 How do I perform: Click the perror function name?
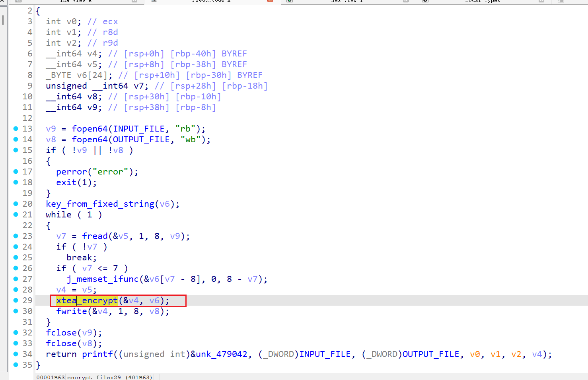point(72,172)
